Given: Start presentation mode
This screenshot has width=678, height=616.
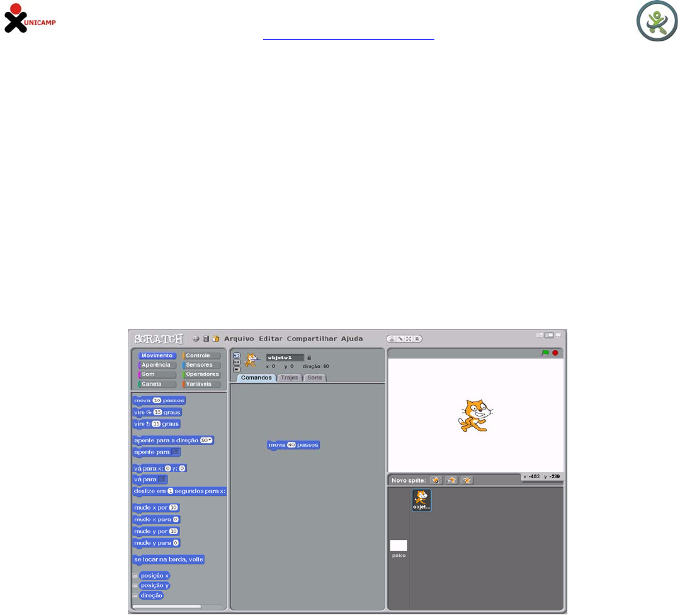Looking at the screenshot, I should [558, 335].
